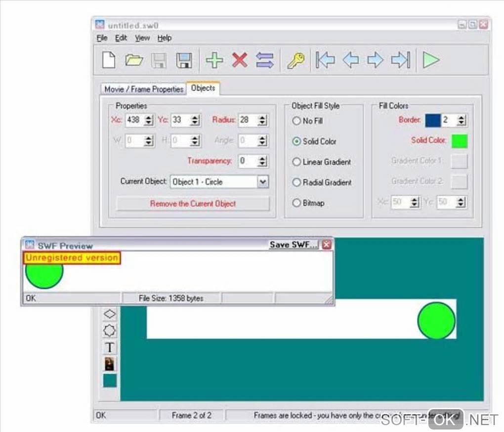
Task: Jump to first frame arrow icon
Action: (x=325, y=60)
